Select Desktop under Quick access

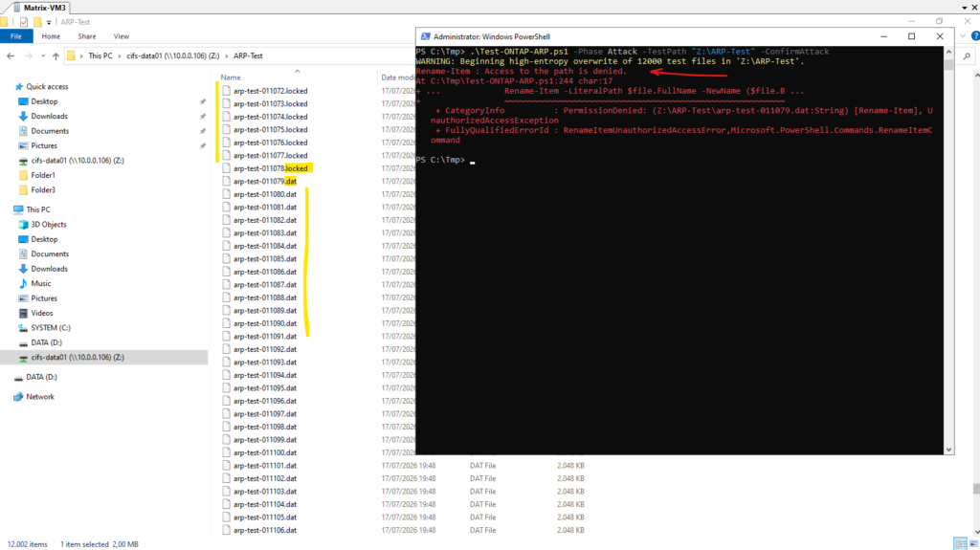tap(44, 101)
